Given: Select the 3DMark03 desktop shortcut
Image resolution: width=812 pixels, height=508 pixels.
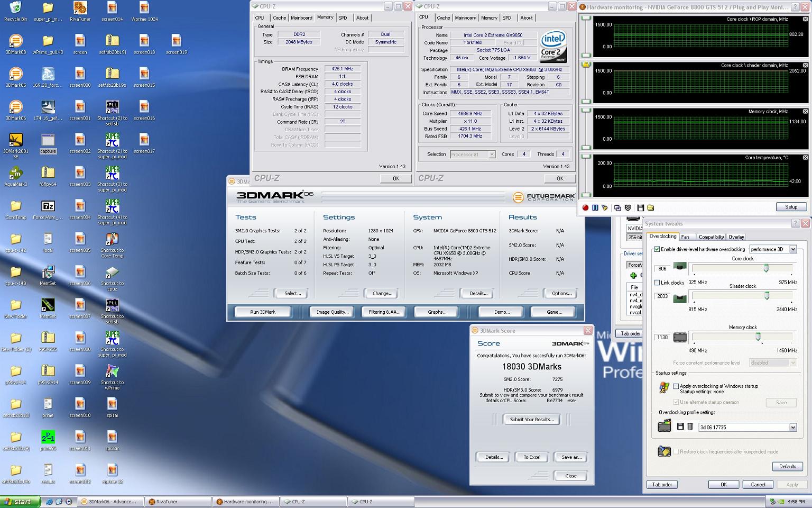Looking at the screenshot, I should pos(15,44).
